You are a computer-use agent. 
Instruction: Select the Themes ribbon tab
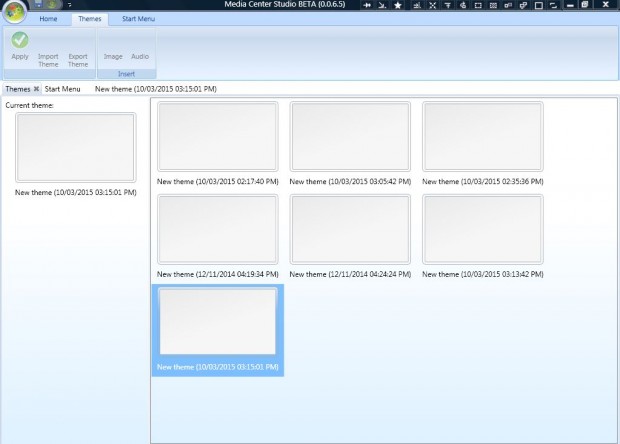(90, 19)
